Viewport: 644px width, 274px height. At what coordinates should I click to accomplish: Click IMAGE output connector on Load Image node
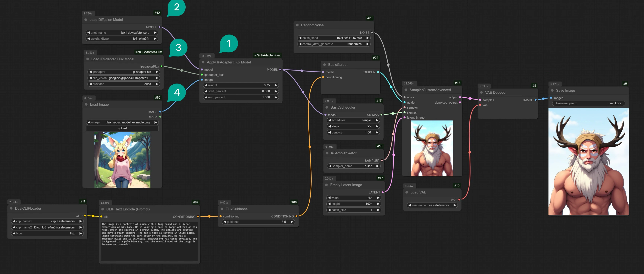tap(160, 112)
